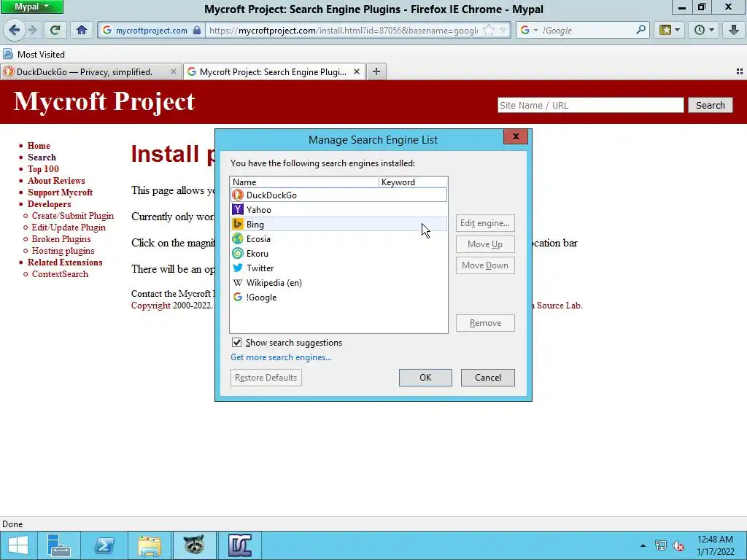Click Restore Defaults button
This screenshot has height=560, width=747.
pos(266,378)
